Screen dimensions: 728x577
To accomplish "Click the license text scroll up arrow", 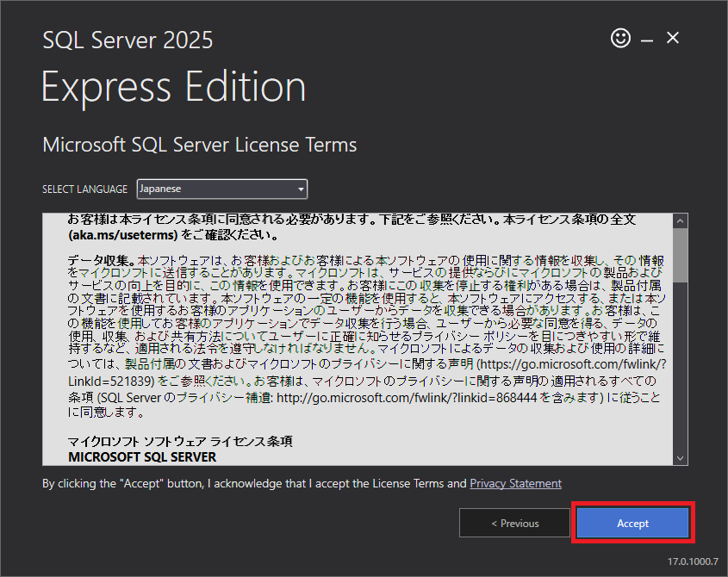I will pos(680,220).
